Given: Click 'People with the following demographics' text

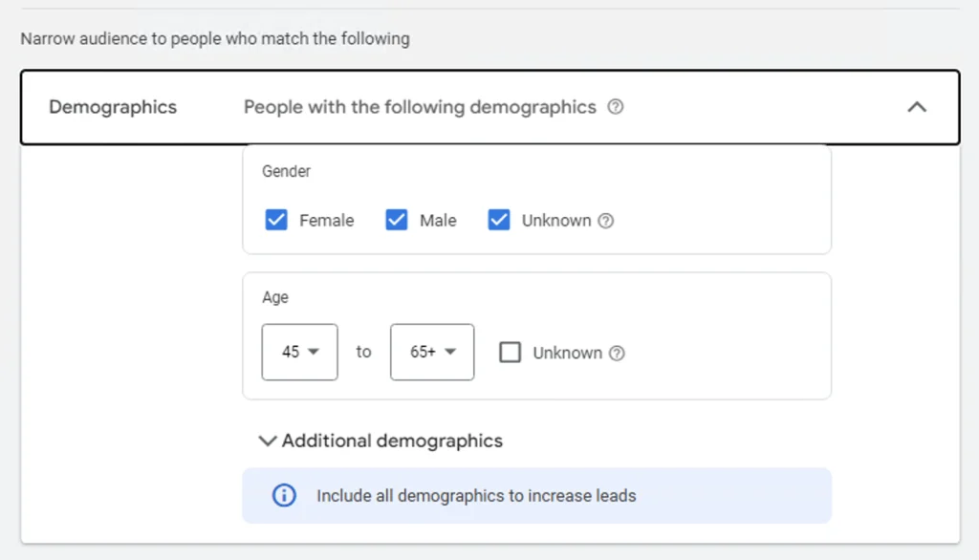Looking at the screenshot, I should 420,107.
